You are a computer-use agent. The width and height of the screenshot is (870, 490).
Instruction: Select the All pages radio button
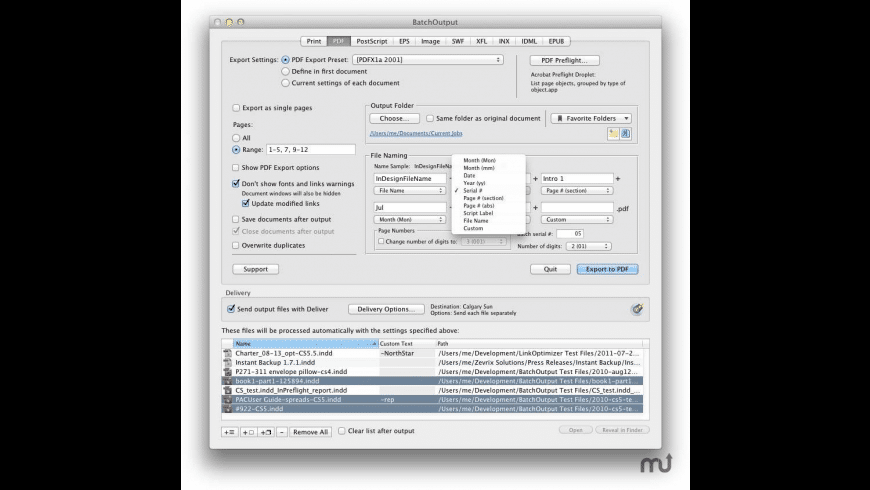[x=236, y=138]
